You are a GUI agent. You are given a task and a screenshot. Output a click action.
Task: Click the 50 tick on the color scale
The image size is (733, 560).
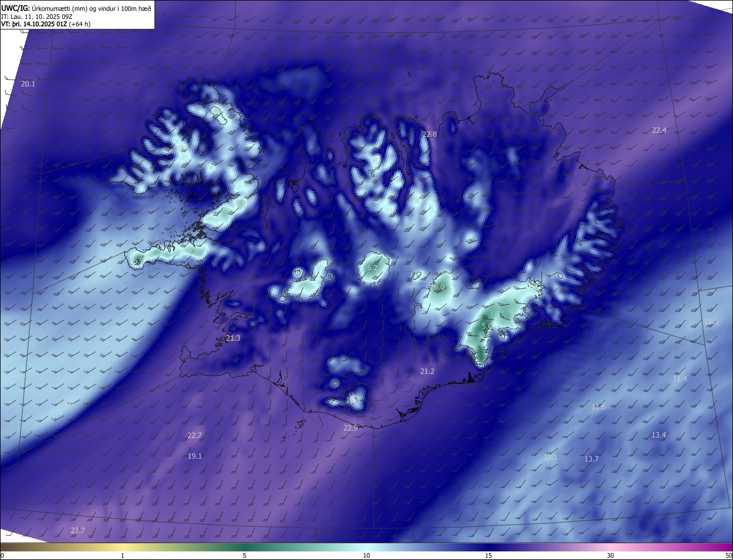(729, 555)
